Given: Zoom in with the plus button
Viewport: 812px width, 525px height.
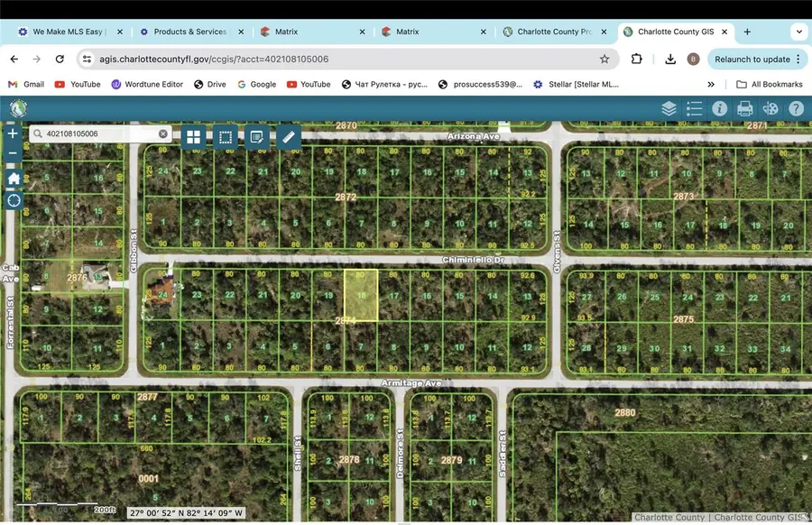Looking at the screenshot, I should (x=12, y=132).
